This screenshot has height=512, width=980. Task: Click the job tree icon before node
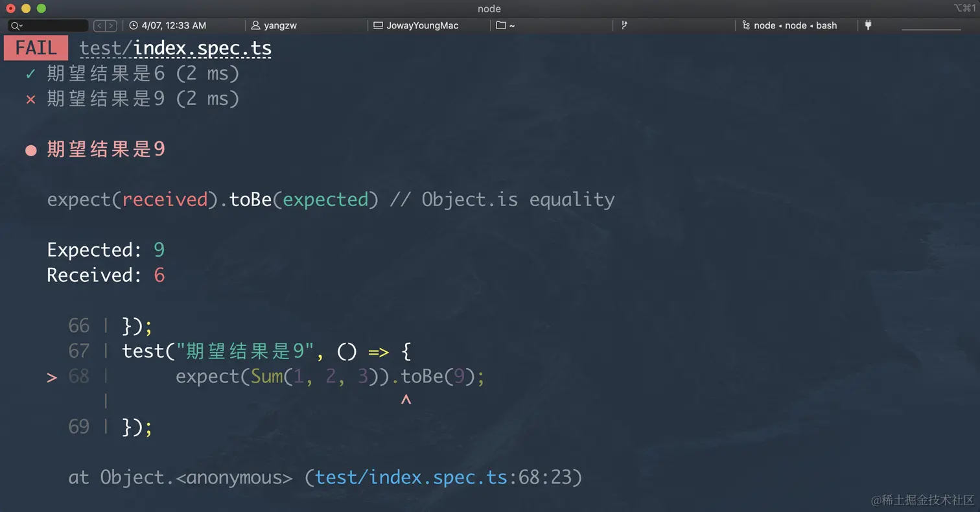pos(747,26)
